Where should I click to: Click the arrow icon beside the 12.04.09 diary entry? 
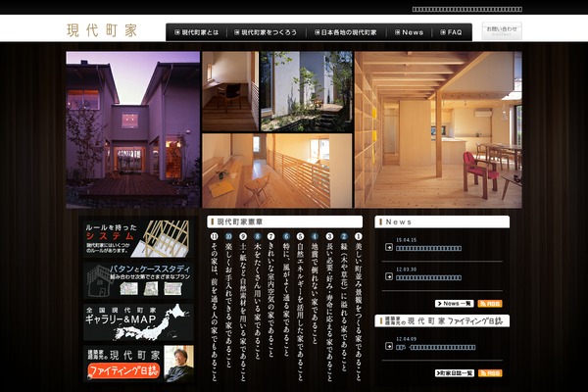point(389,346)
